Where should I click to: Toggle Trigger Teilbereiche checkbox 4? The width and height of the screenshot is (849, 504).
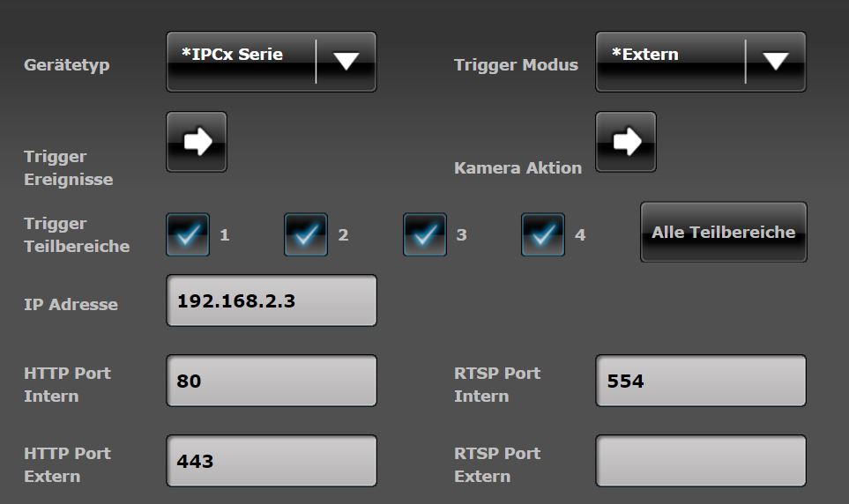543,234
